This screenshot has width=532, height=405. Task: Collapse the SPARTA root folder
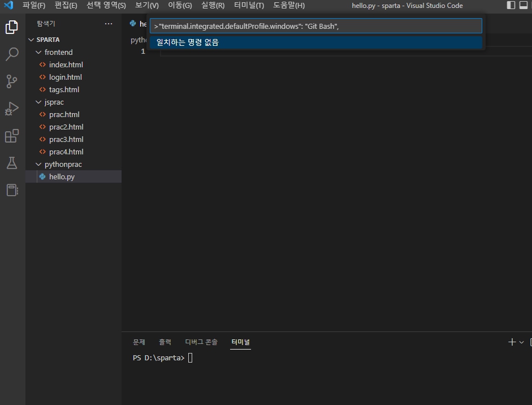click(31, 40)
